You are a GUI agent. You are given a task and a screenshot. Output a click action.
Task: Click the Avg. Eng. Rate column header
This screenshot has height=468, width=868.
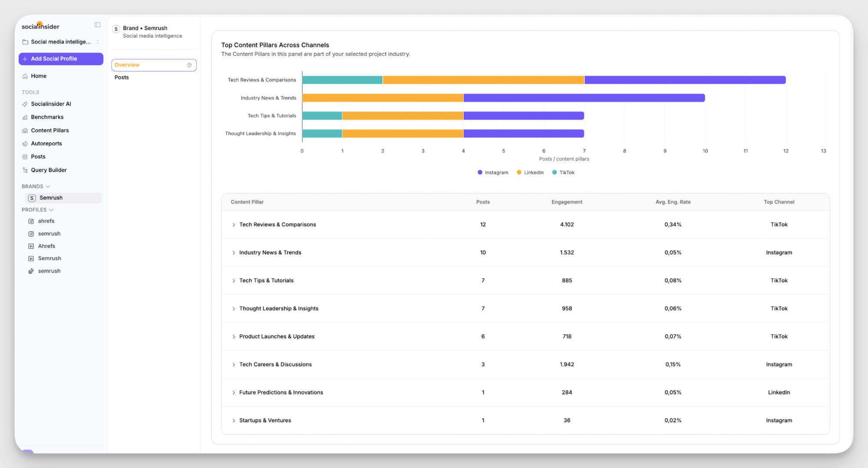coord(673,202)
